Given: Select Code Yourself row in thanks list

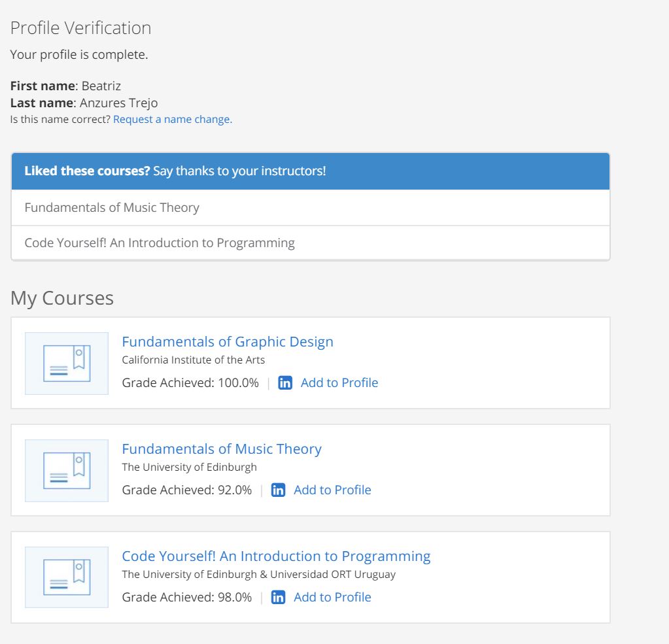Looking at the screenshot, I should click(311, 243).
